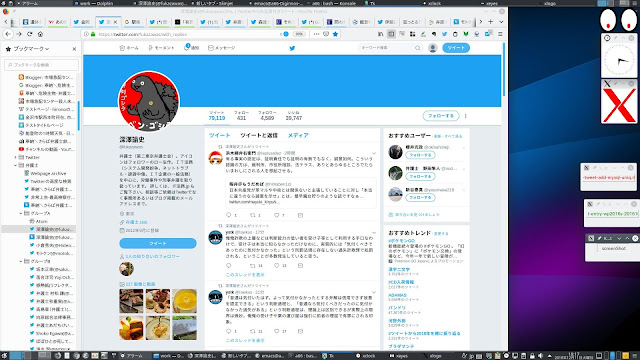The height and width of the screenshot is (360, 640).
Task: Open the Atom bookmark in グループA
Action: tap(38, 221)
